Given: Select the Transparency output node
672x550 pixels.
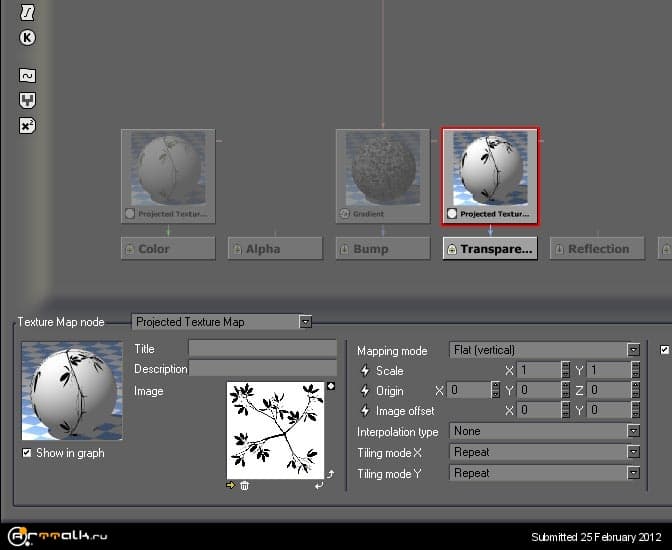Looking at the screenshot, I should pyautogui.click(x=490, y=249).
